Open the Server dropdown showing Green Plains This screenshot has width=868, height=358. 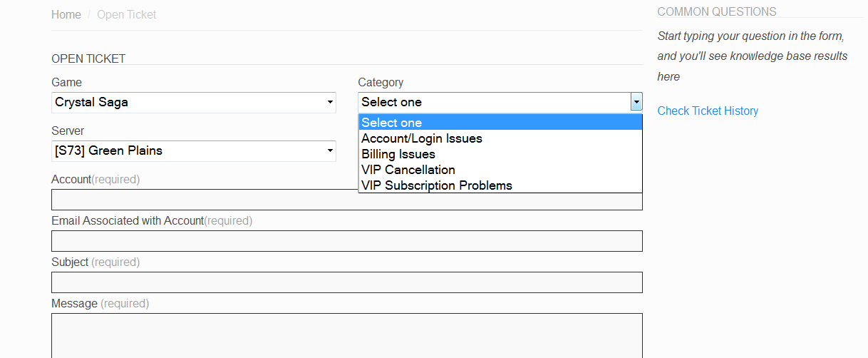tap(193, 151)
